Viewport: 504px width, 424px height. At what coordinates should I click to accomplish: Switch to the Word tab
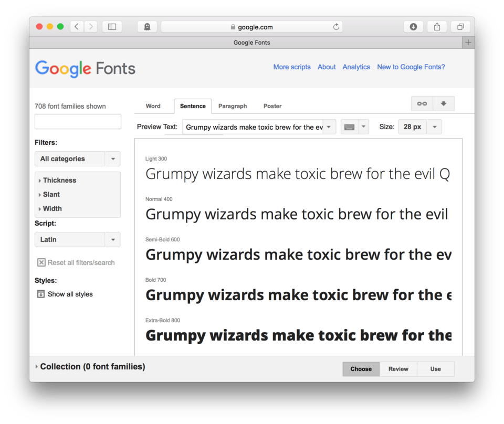[153, 106]
